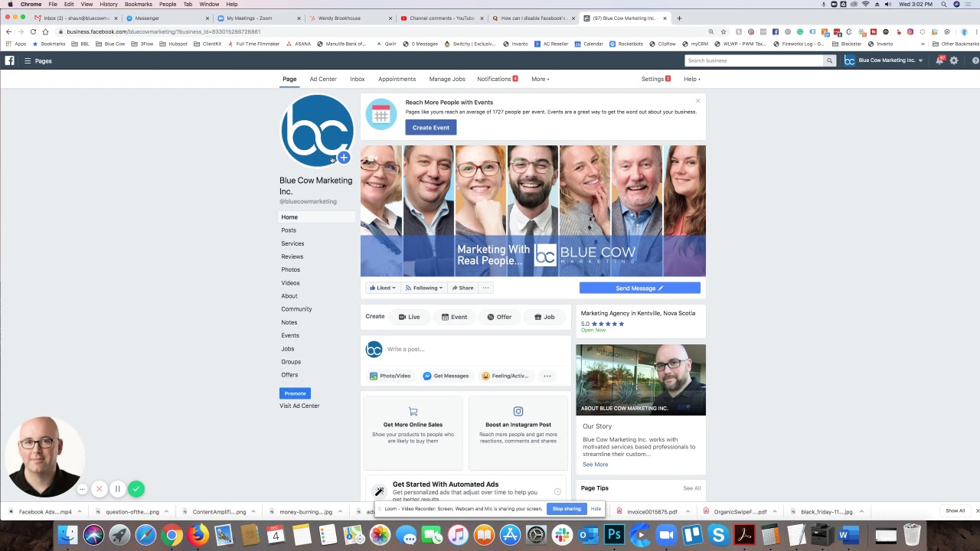Open the Liked dropdown
The image size is (980, 551).
(x=383, y=288)
